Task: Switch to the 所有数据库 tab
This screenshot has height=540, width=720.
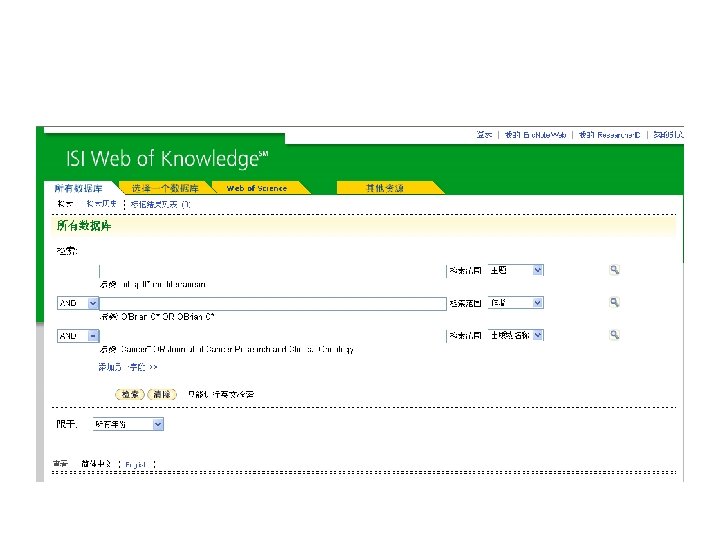Action: click(x=78, y=188)
